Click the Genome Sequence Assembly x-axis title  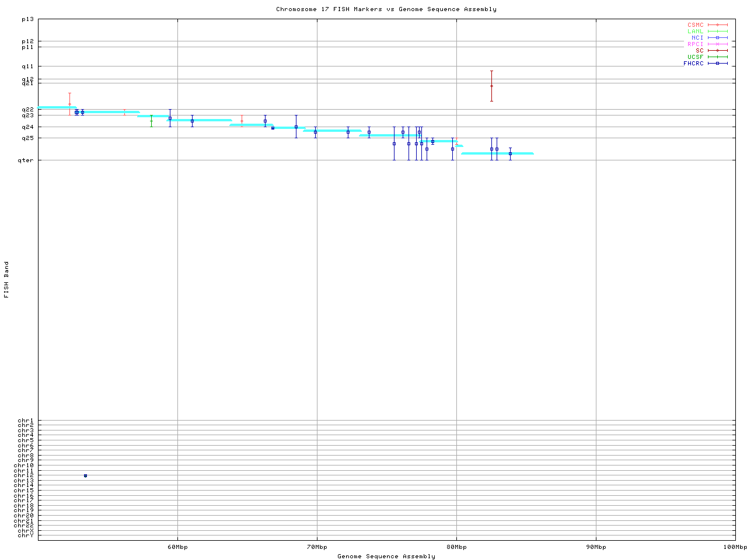[x=386, y=556]
